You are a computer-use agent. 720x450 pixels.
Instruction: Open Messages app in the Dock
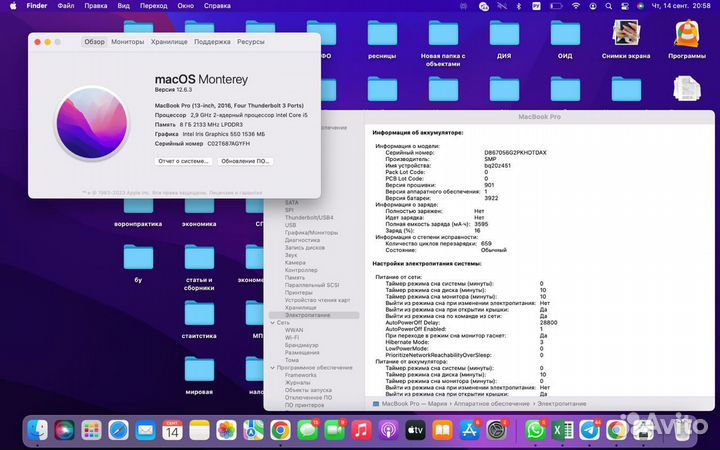(307, 430)
